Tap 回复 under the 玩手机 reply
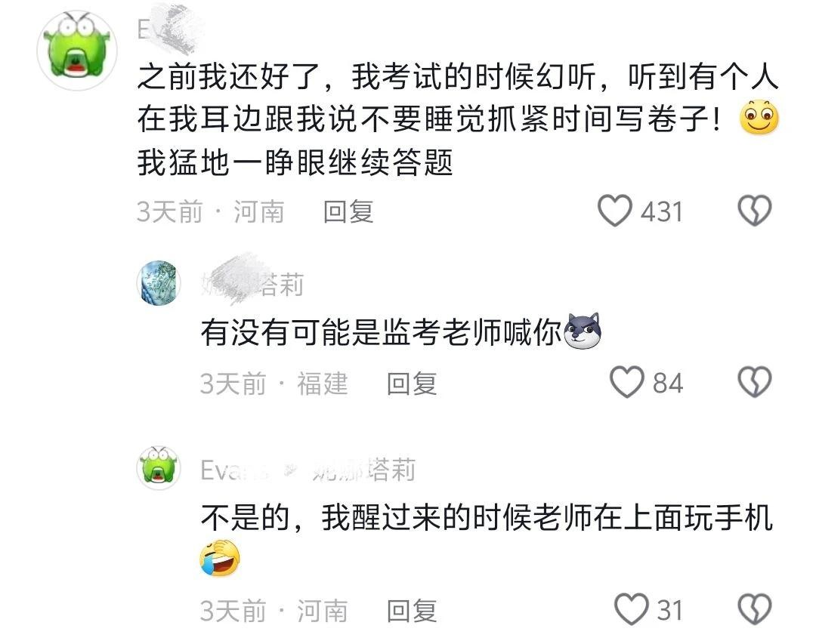 (412, 611)
